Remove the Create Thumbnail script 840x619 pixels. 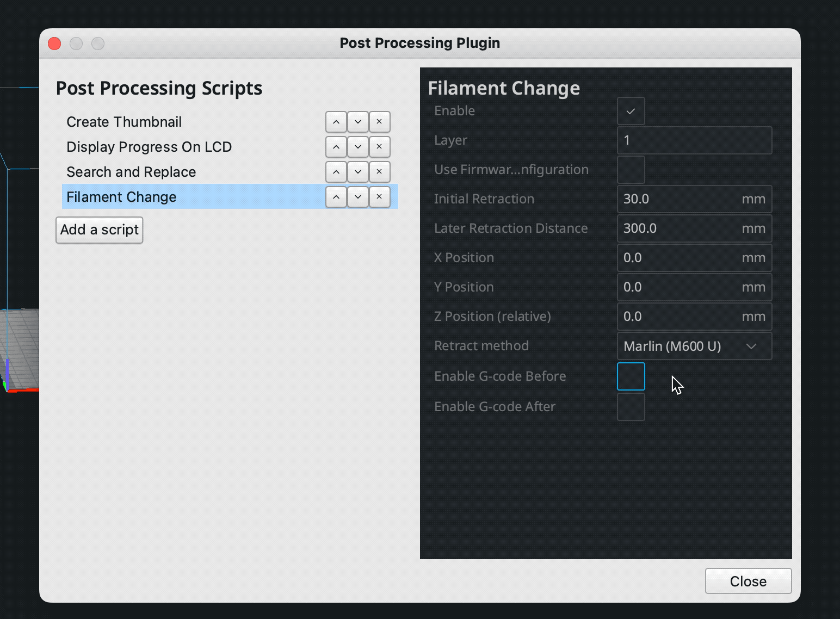pyautogui.click(x=379, y=122)
